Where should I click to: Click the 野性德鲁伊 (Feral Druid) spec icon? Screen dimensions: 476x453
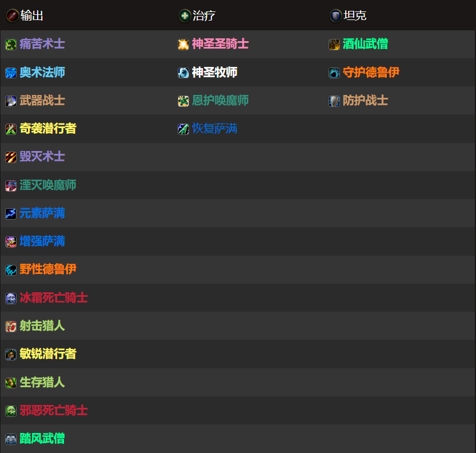[x=10, y=269]
